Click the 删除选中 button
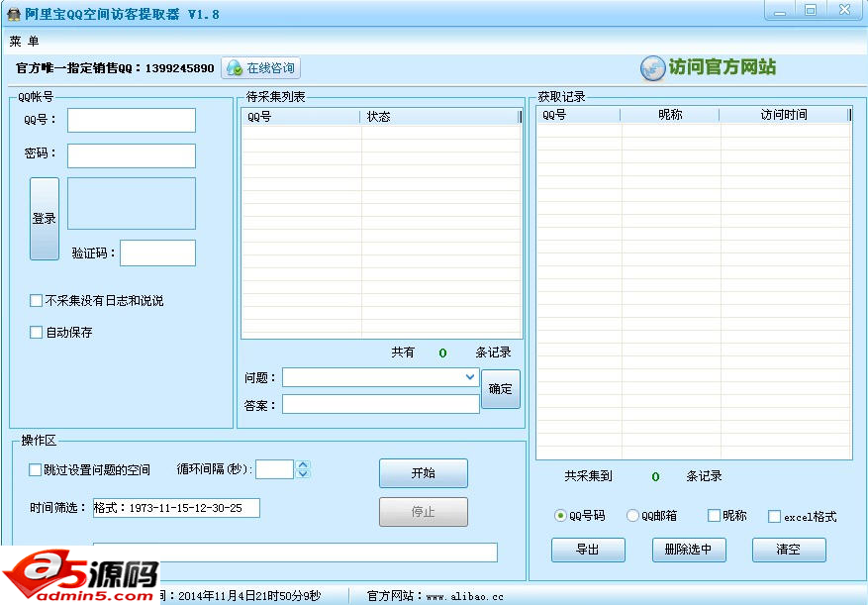 (x=689, y=550)
